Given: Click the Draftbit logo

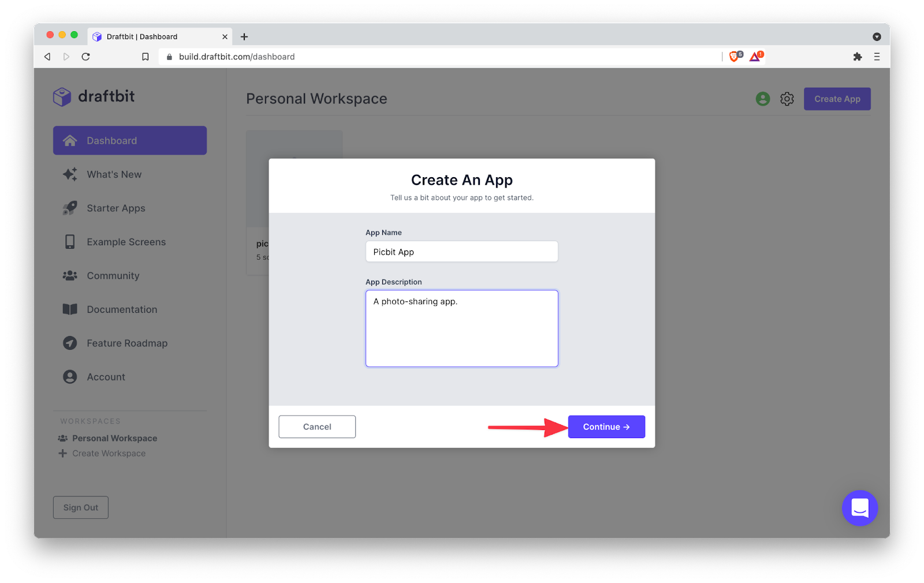Looking at the screenshot, I should coord(94,96).
